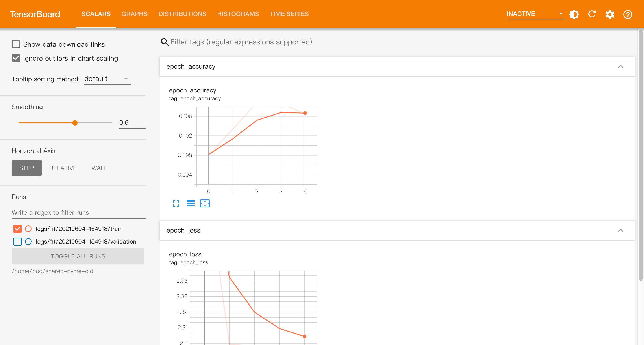This screenshot has width=644, height=345.
Task: Toggle dark mode brightness icon
Action: (x=574, y=14)
